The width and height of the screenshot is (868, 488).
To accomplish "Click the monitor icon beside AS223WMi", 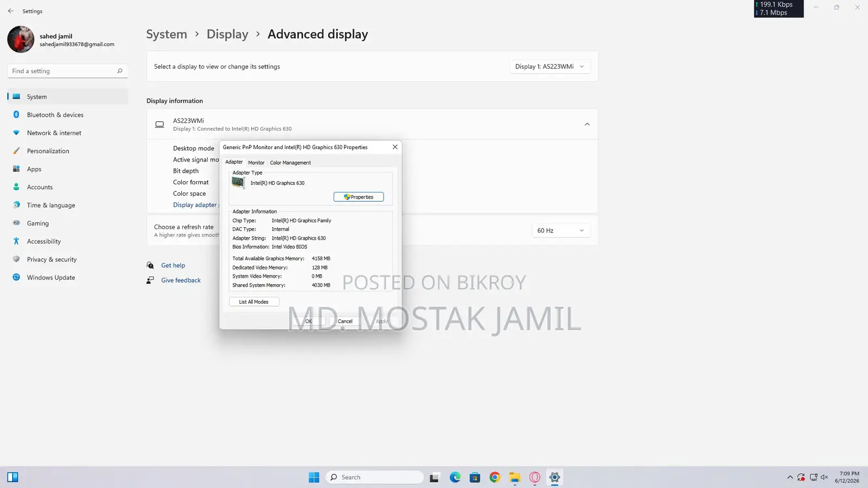I will 159,124.
